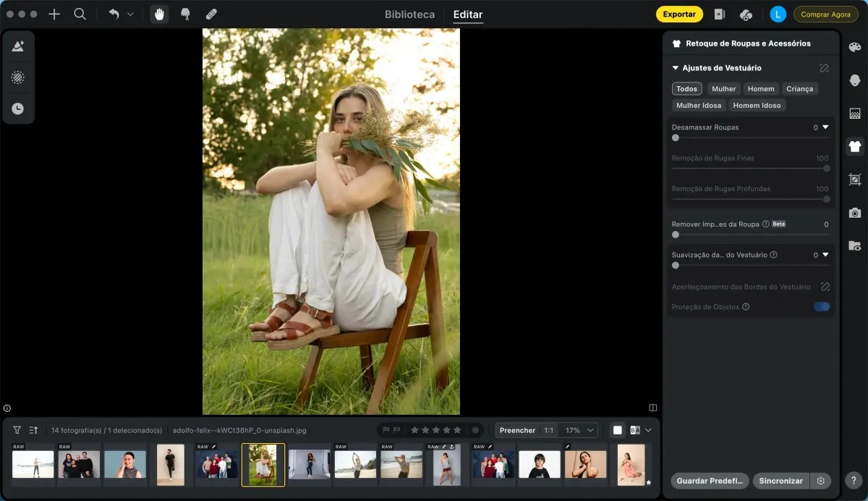Open the color palette adjustments panel
Image resolution: width=868 pixels, height=501 pixels.
[x=855, y=47]
